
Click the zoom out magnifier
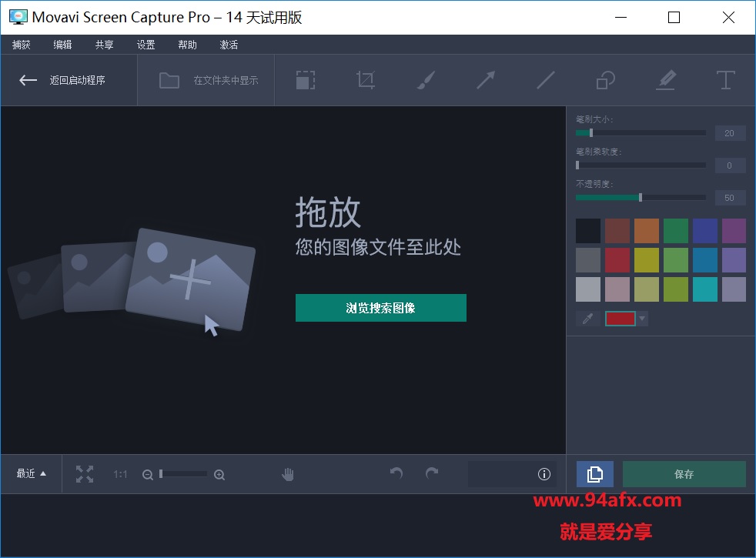pyautogui.click(x=148, y=475)
